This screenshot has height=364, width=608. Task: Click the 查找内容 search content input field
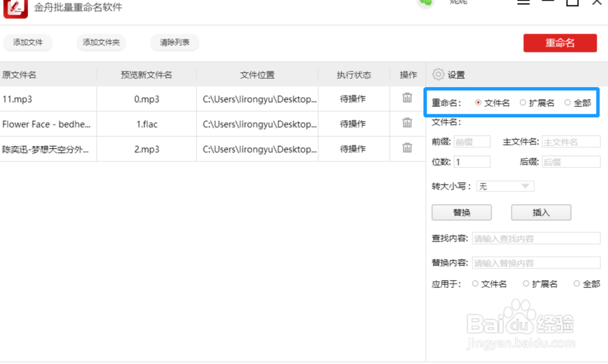pyautogui.click(x=536, y=238)
